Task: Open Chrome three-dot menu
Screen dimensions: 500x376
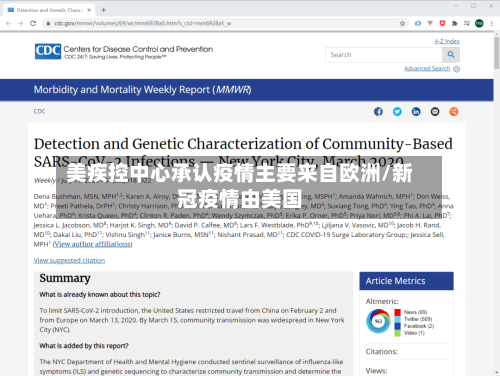Action: coord(491,23)
